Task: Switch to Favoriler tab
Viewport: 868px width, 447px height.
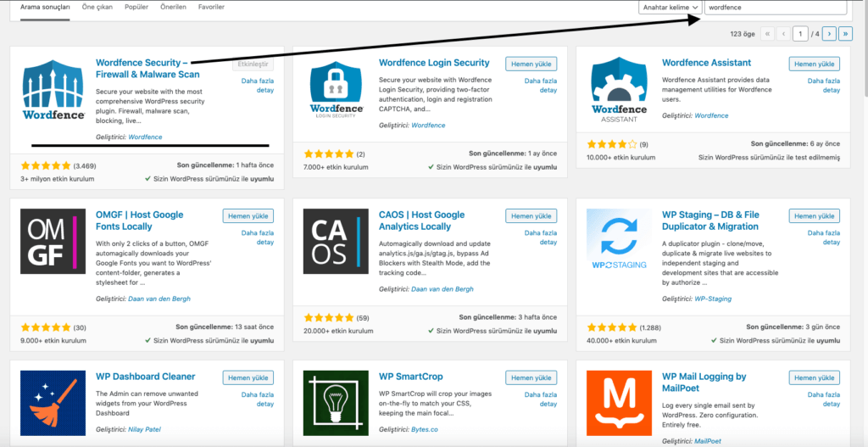Action: (211, 8)
